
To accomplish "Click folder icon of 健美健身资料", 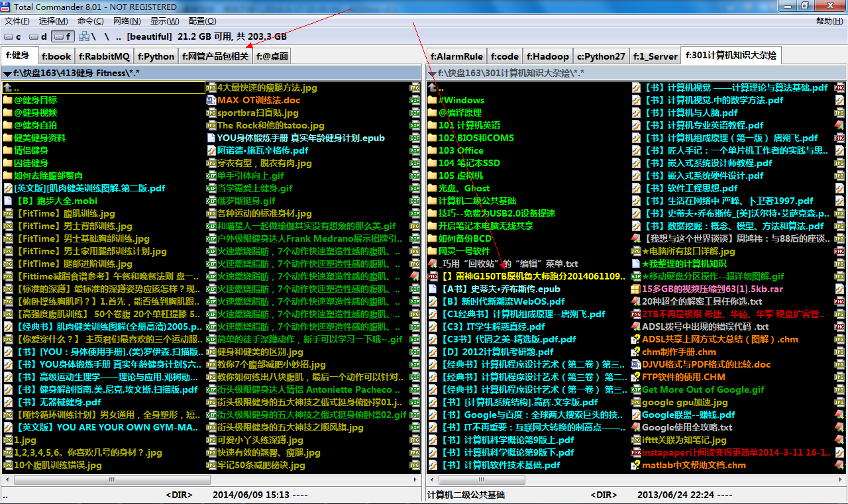I will pos(7,138).
